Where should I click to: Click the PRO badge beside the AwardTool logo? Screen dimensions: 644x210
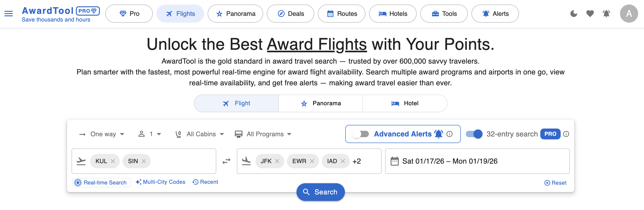(88, 11)
